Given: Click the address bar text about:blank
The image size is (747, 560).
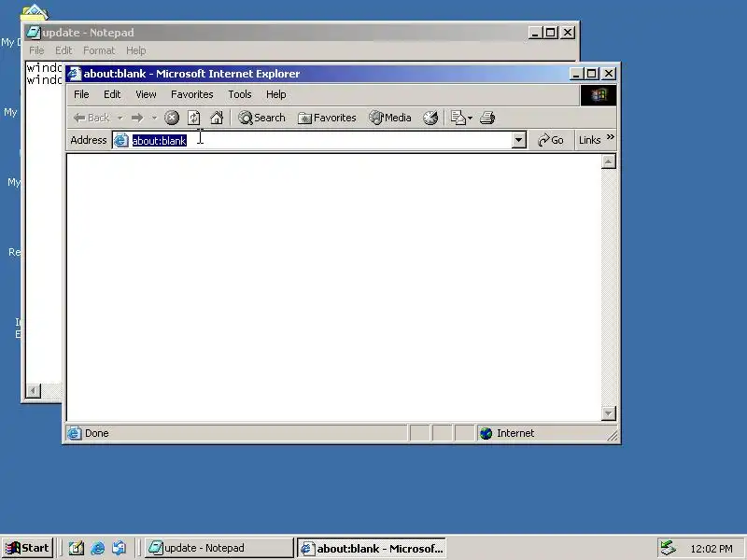Looking at the screenshot, I should pyautogui.click(x=159, y=141).
